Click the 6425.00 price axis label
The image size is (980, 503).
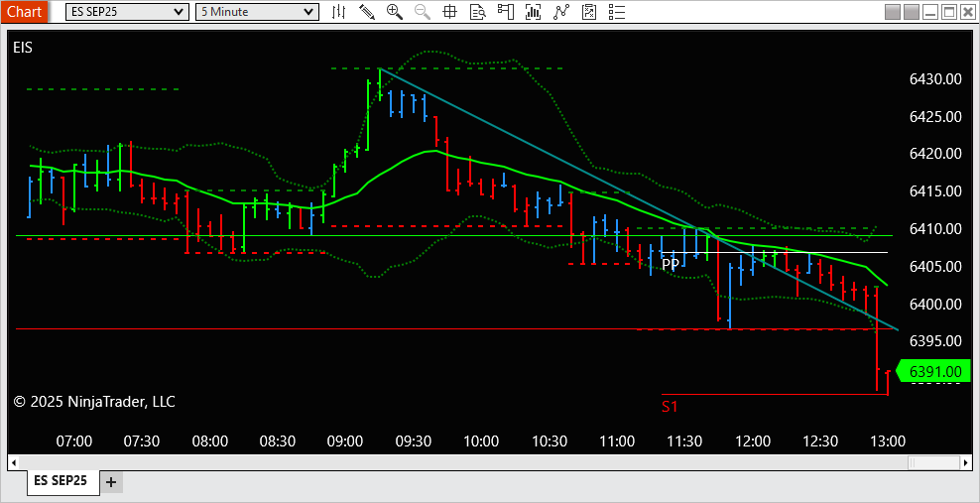pos(935,116)
